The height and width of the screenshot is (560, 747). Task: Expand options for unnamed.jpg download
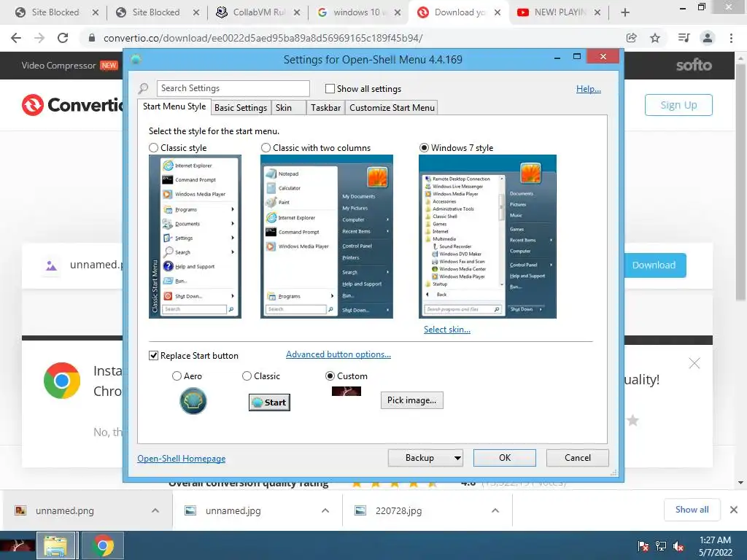tap(325, 510)
